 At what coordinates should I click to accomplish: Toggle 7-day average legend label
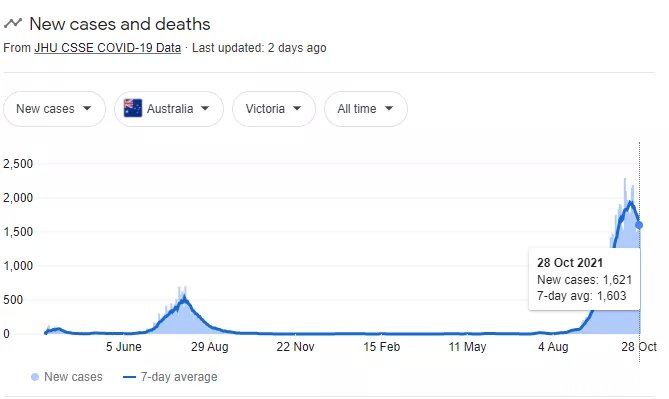tap(179, 377)
